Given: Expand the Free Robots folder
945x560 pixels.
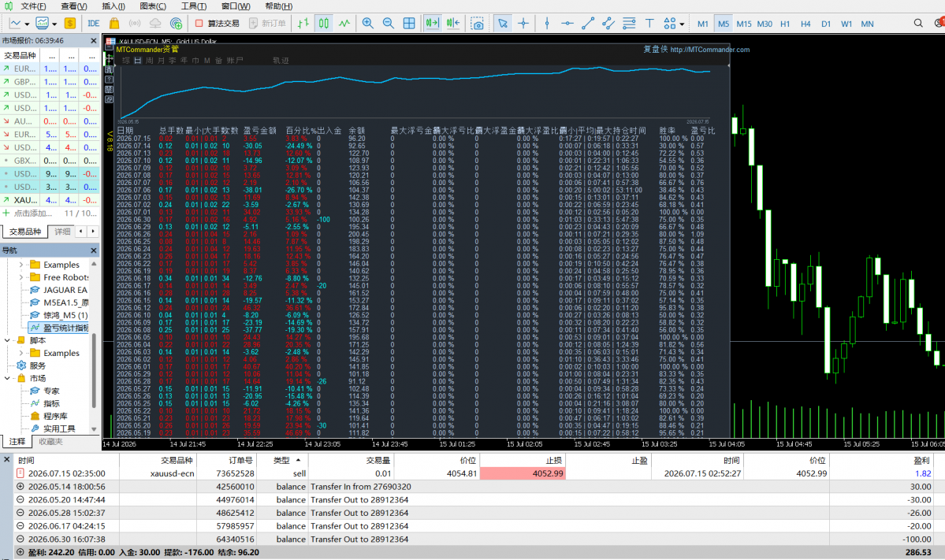Looking at the screenshot, I should 21,277.
